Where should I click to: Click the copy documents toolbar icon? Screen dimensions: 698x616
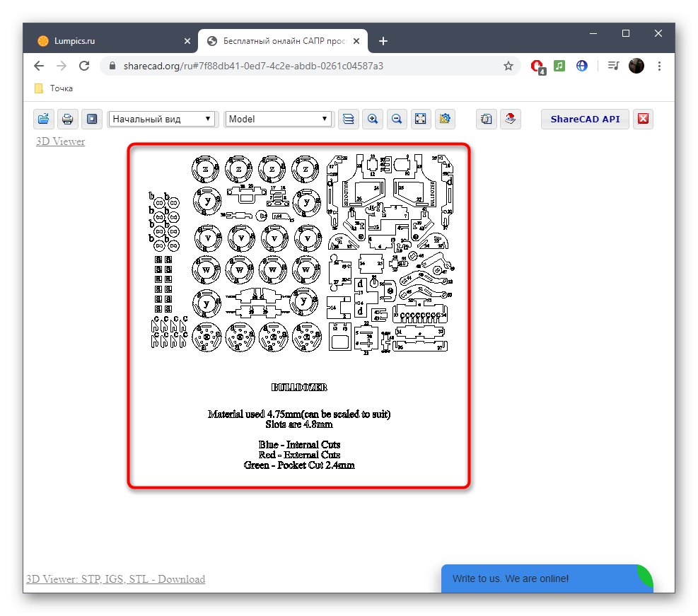pos(486,119)
